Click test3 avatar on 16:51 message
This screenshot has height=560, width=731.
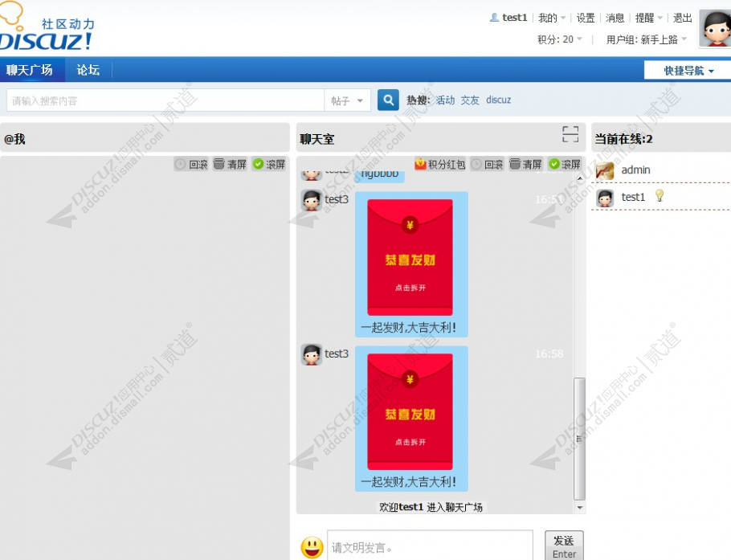[312, 200]
